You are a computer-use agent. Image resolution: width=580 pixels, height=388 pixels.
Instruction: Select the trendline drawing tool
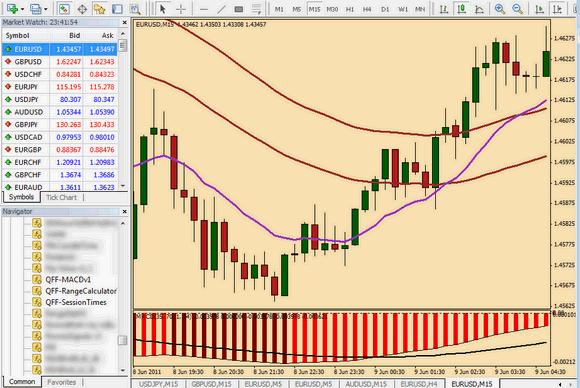pos(221,9)
